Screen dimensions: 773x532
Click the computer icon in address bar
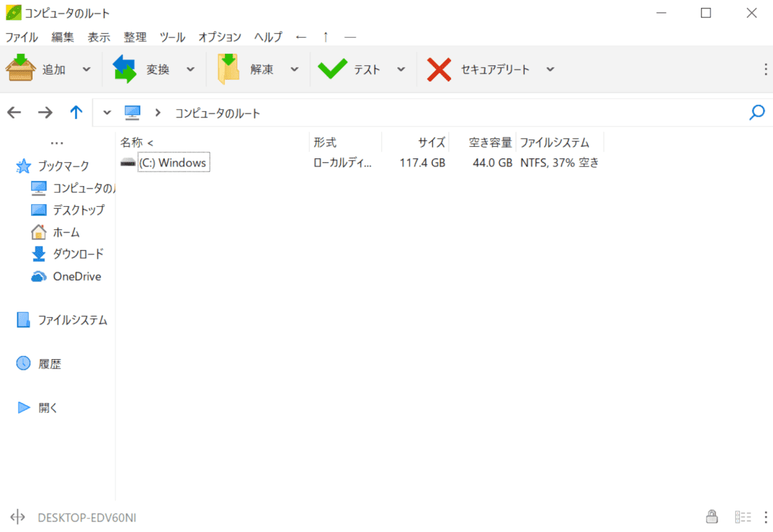[x=132, y=113]
